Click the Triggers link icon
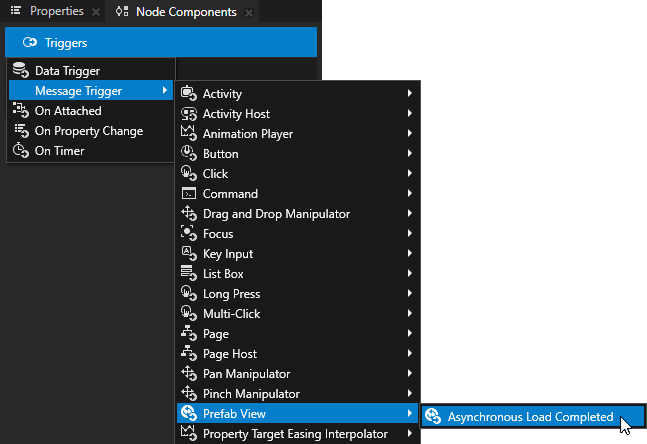The image size is (647, 444). pos(30,42)
